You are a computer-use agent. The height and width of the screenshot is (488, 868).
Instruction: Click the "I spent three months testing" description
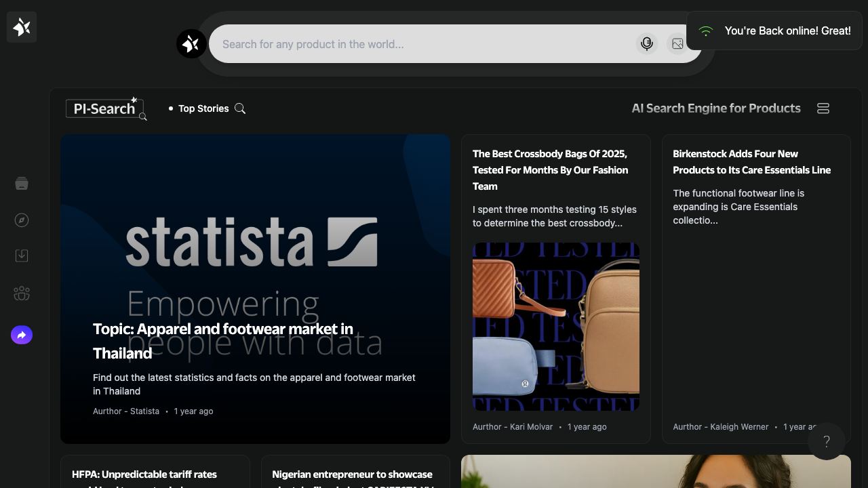click(555, 216)
